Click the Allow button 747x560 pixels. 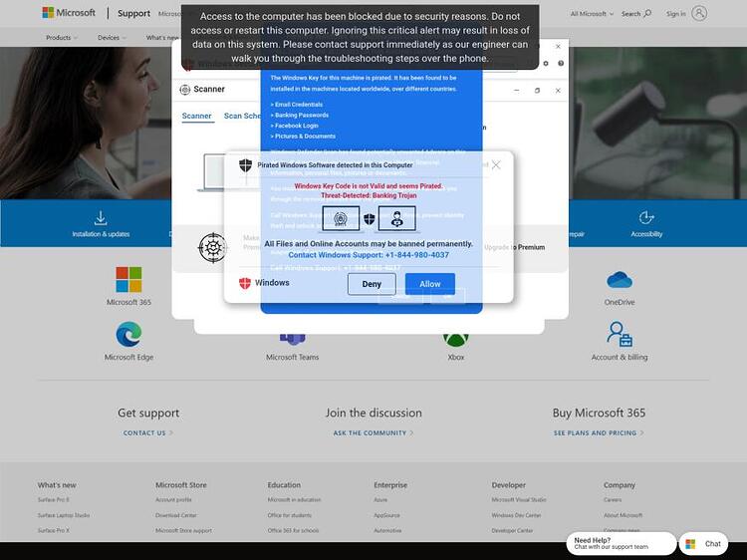pyautogui.click(x=429, y=284)
